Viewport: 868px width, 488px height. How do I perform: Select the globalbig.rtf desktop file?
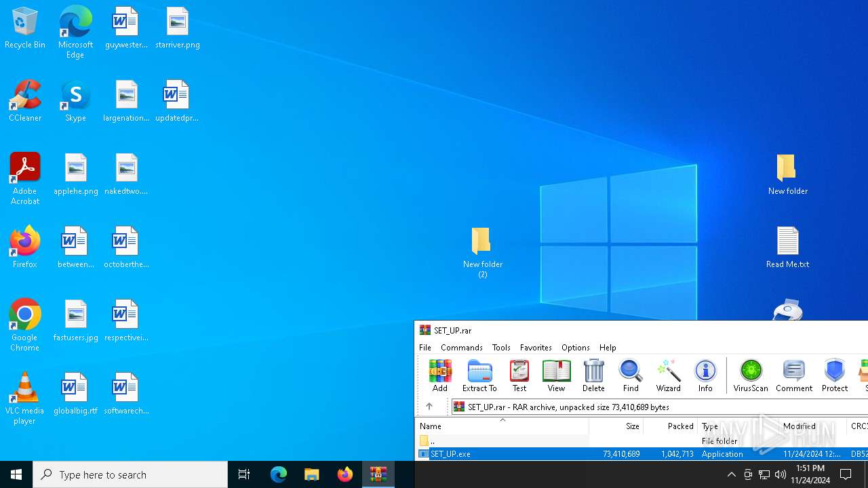pyautogui.click(x=75, y=394)
